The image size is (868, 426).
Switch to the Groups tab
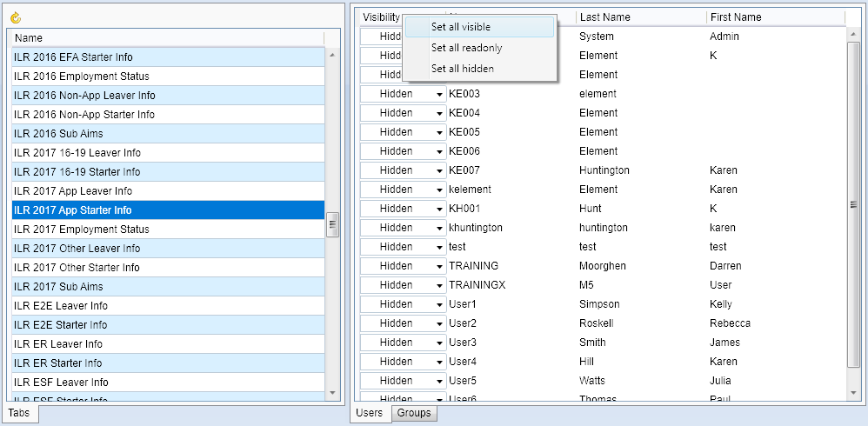(414, 413)
